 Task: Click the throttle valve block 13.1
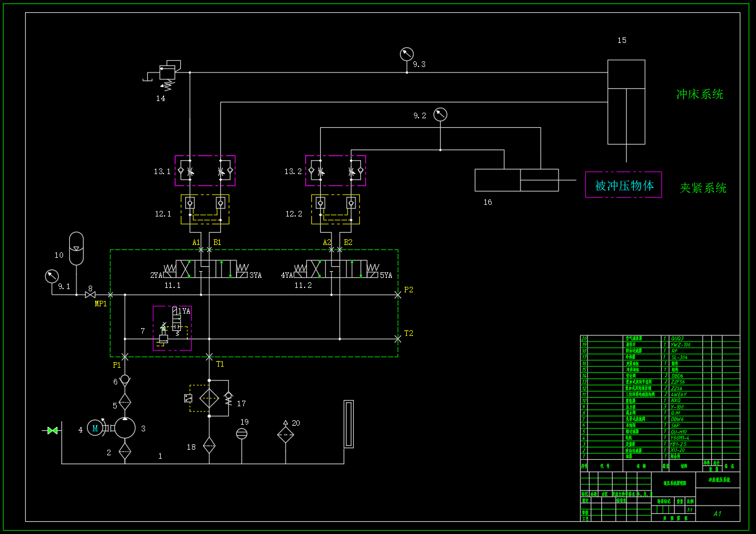click(205, 171)
